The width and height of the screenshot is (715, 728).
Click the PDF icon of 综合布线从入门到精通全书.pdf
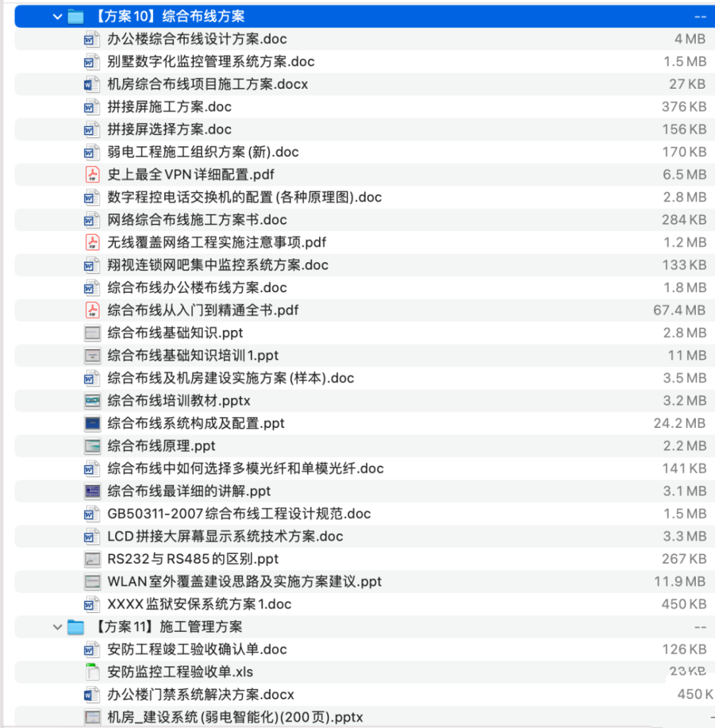(x=92, y=310)
